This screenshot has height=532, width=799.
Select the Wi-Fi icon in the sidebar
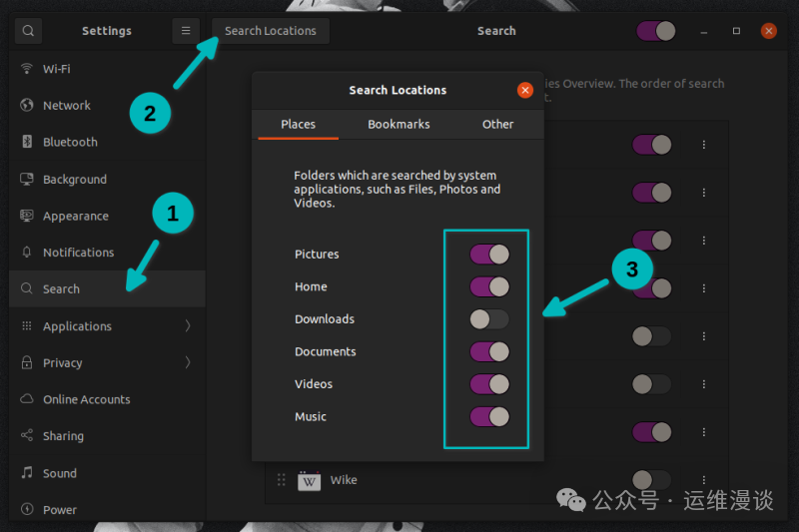pos(27,68)
